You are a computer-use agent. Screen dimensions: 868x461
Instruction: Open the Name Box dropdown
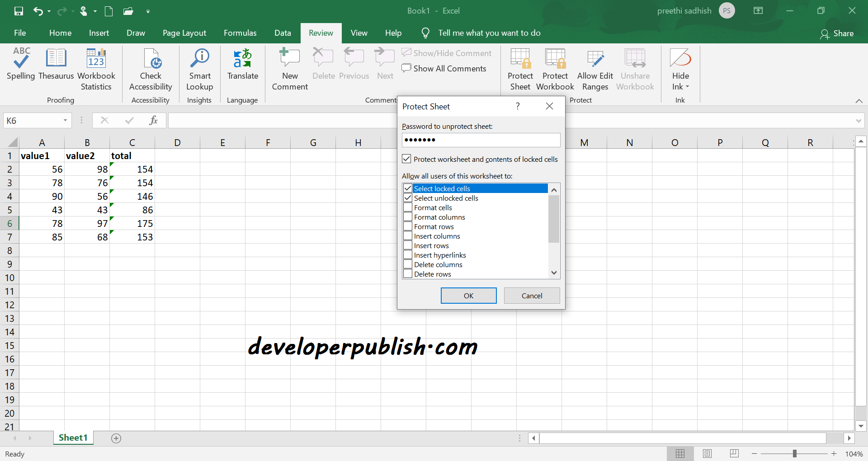coord(65,120)
